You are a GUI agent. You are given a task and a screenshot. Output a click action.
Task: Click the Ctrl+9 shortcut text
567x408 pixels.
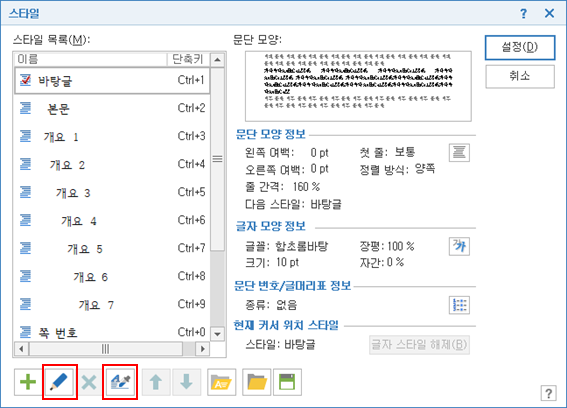pos(191,304)
